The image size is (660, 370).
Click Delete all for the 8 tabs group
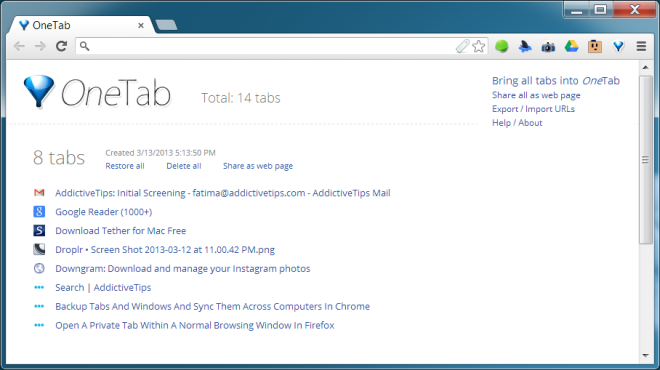[x=184, y=166]
